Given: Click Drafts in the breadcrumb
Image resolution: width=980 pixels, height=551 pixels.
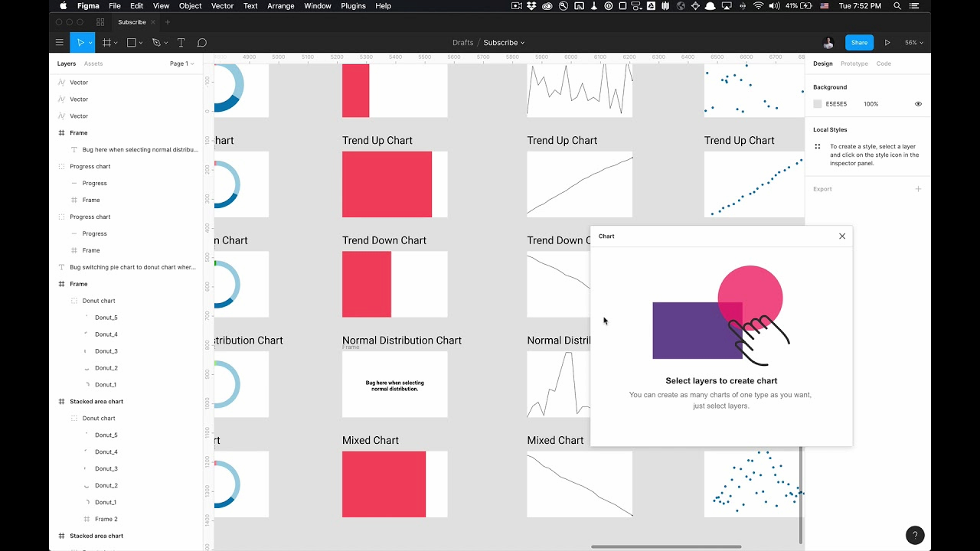Looking at the screenshot, I should [462, 43].
